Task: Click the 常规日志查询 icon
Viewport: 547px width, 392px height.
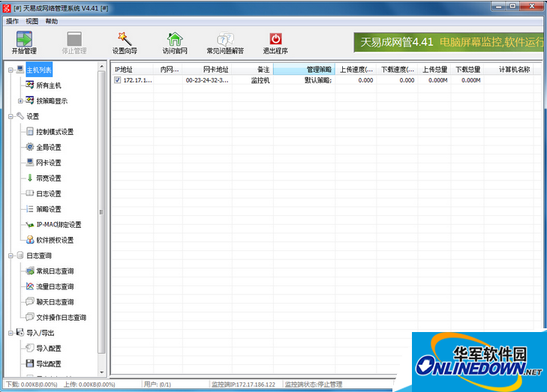Action: click(x=30, y=271)
